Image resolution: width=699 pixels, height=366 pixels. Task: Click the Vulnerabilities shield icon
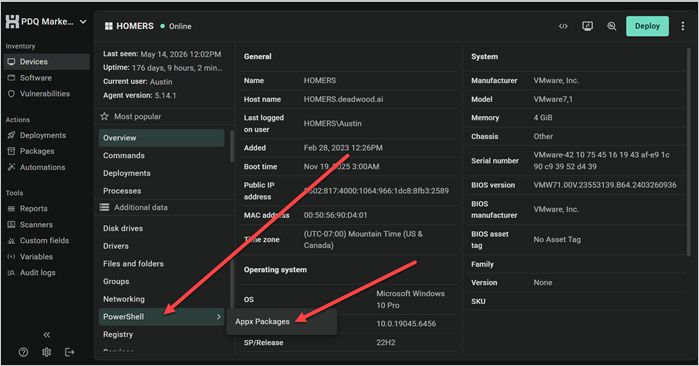[11, 94]
